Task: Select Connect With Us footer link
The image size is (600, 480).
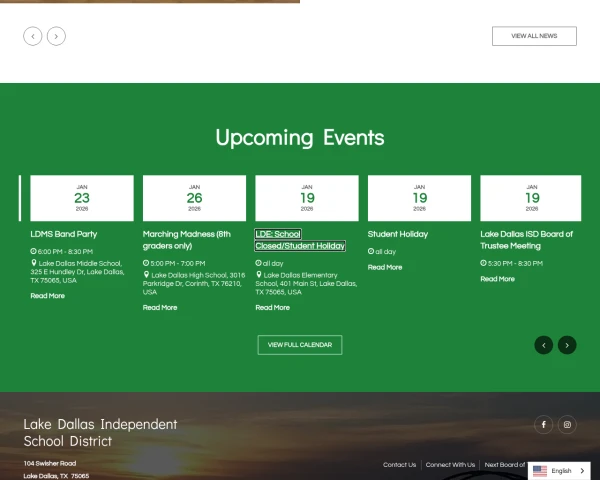Action: (450, 465)
